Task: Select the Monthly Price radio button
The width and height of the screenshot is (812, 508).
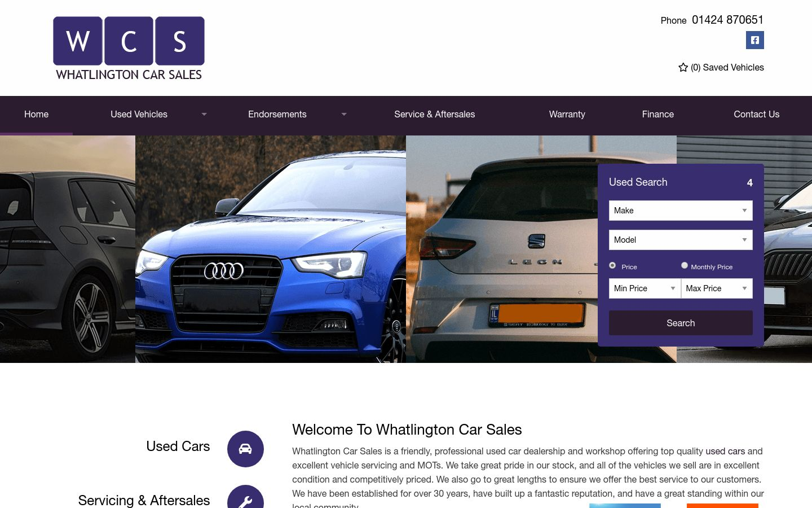Action: coord(685,265)
